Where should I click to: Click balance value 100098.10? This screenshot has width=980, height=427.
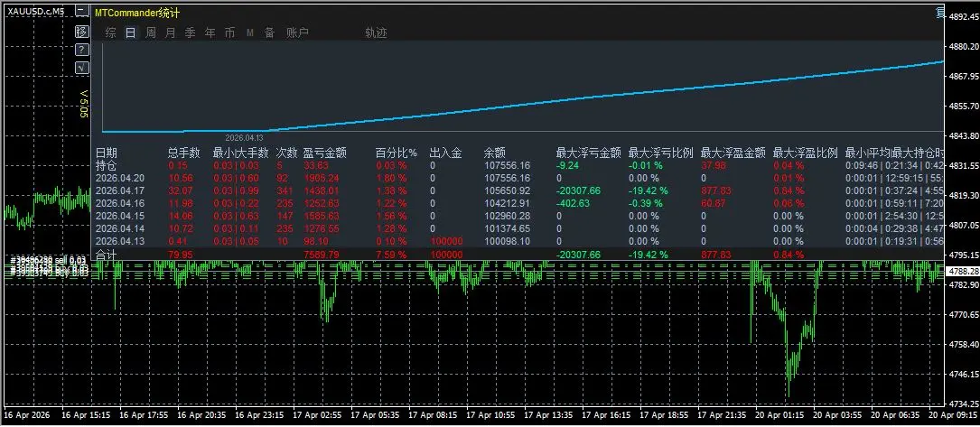[x=508, y=241]
